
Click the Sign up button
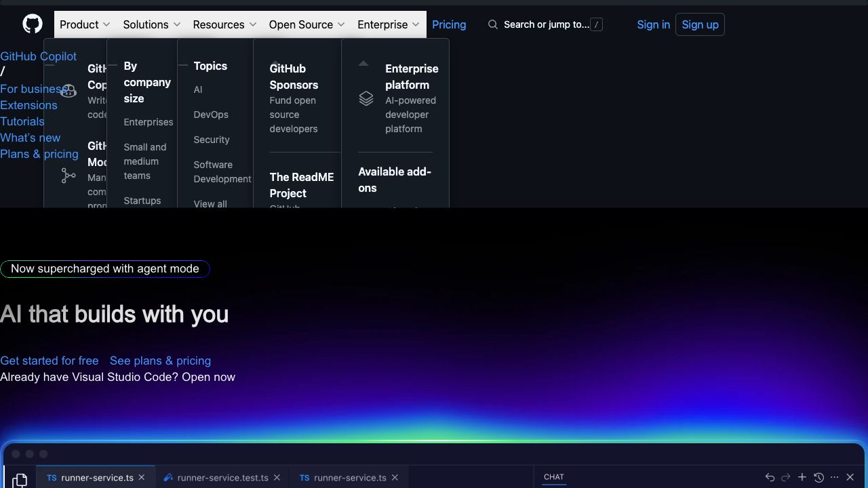(700, 24)
